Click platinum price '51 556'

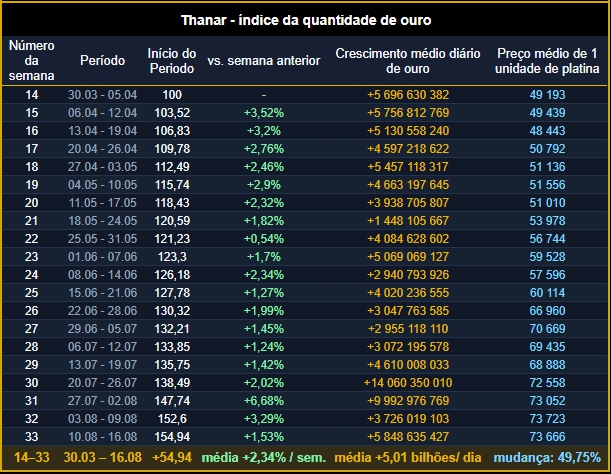[x=547, y=185]
